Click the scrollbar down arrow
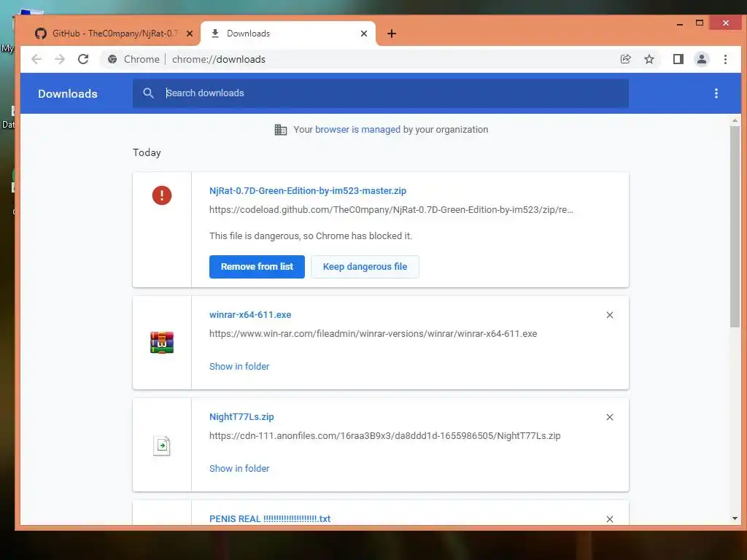This screenshot has height=560, width=747. 735,518
